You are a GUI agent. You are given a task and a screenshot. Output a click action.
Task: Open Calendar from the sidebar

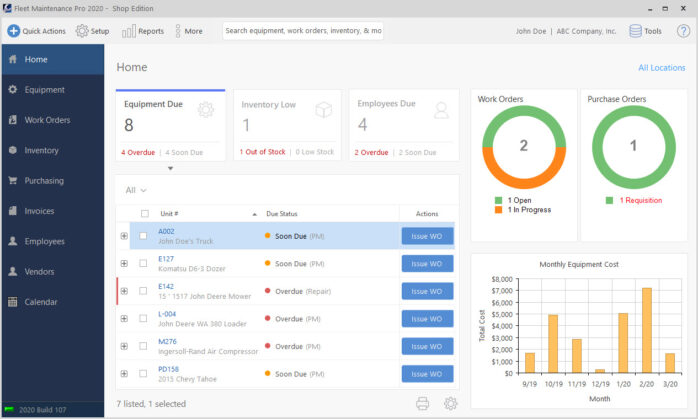click(41, 302)
